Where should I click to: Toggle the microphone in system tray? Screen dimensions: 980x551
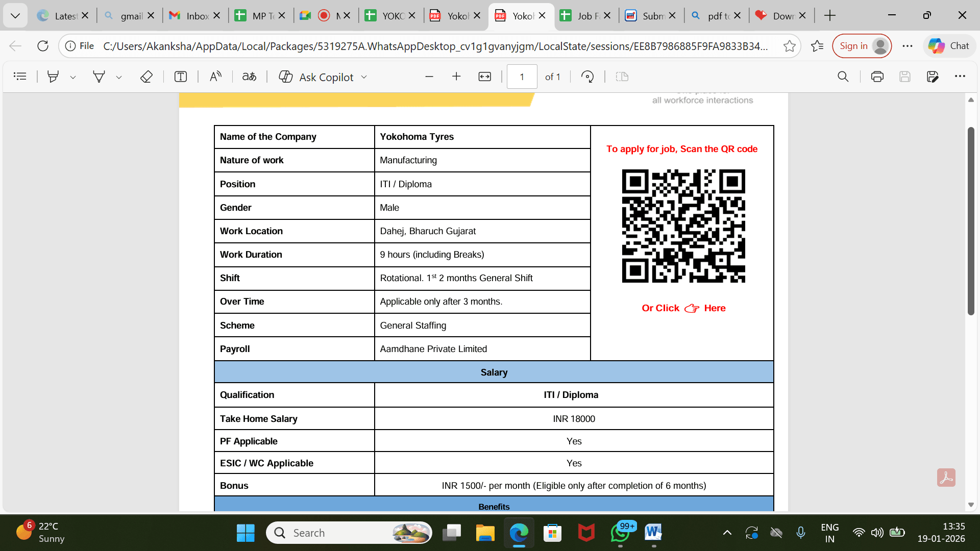click(x=801, y=533)
